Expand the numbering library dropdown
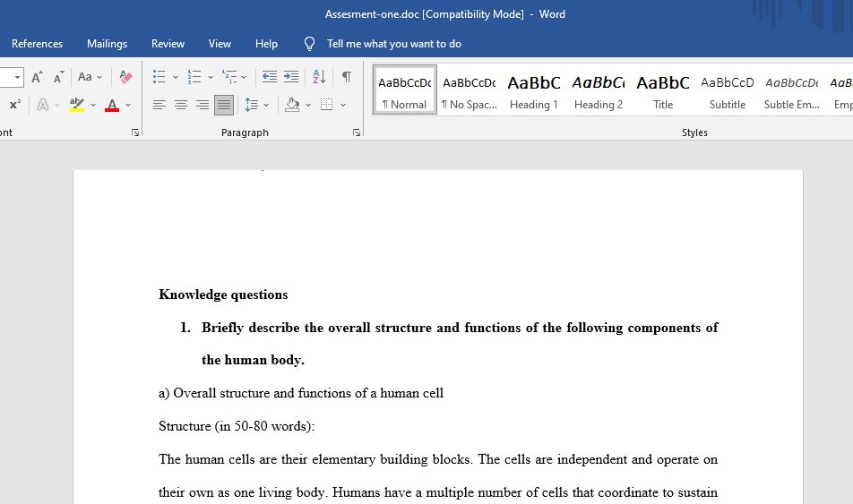The width and height of the screenshot is (853, 504). tap(211, 77)
